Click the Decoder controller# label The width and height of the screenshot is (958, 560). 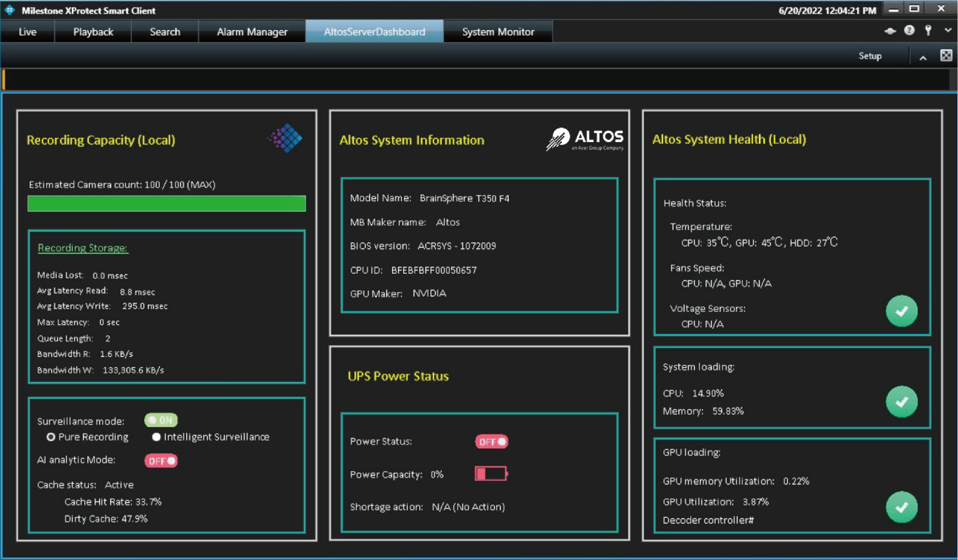point(708,520)
